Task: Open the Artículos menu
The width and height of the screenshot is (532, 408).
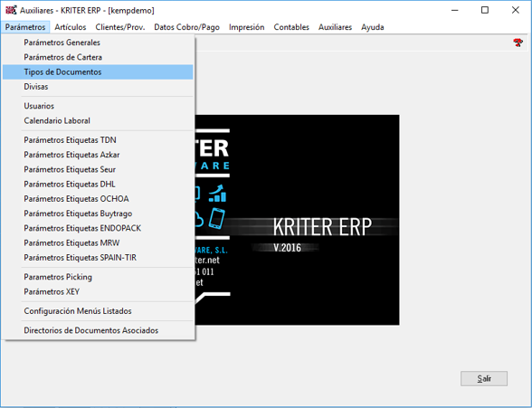Action: click(x=71, y=27)
